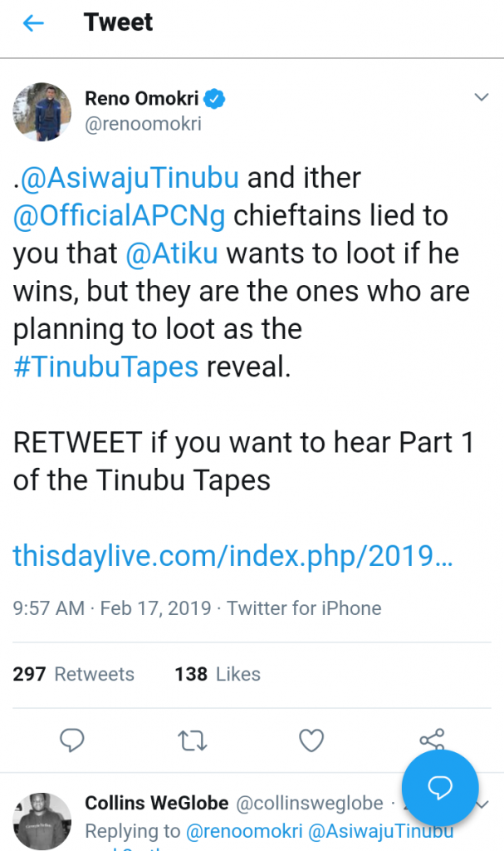Open the @OfficialAPCNg mention

click(x=120, y=215)
